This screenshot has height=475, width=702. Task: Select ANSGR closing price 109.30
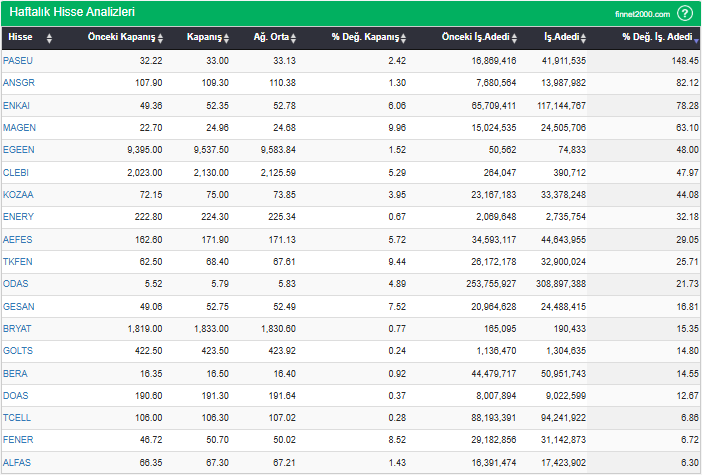215,82
